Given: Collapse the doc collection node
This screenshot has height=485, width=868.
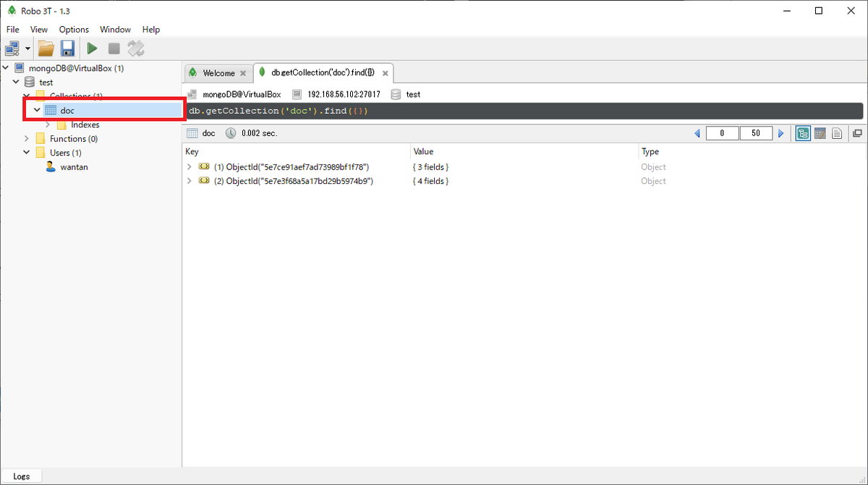Looking at the screenshot, I should pos(37,111).
